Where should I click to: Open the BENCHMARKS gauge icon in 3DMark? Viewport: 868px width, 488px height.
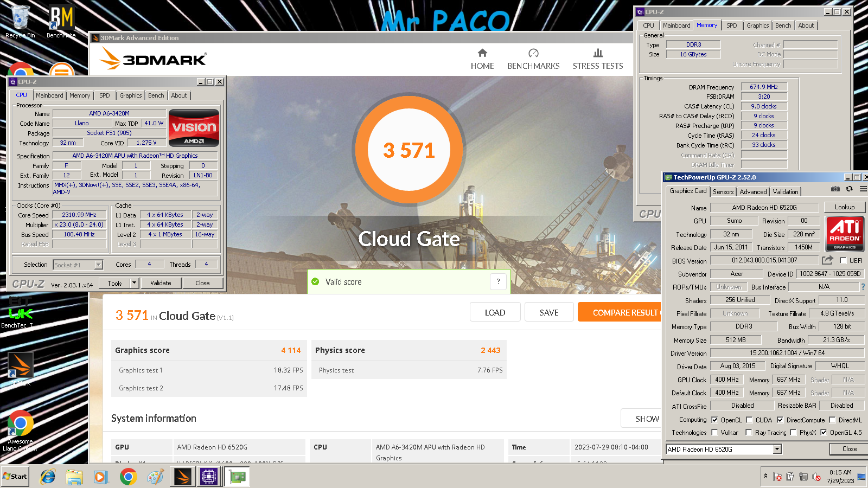click(x=533, y=53)
